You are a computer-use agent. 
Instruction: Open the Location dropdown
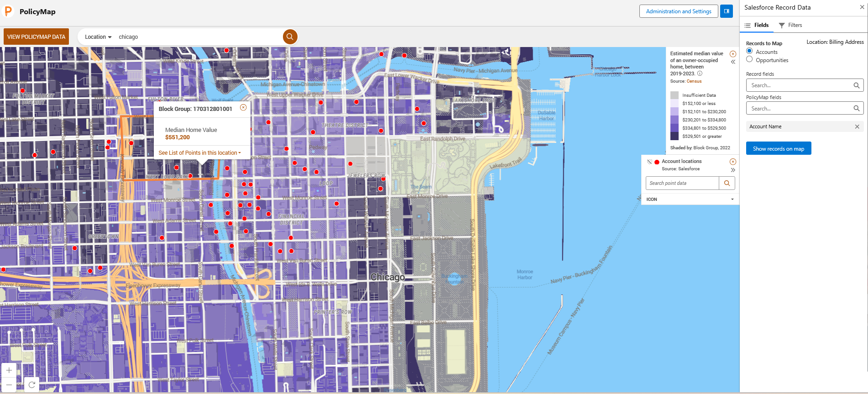[98, 37]
